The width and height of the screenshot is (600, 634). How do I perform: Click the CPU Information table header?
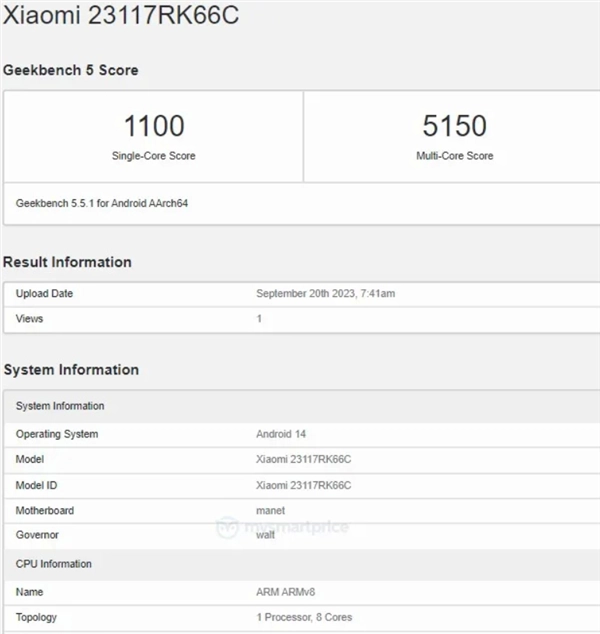click(x=54, y=565)
